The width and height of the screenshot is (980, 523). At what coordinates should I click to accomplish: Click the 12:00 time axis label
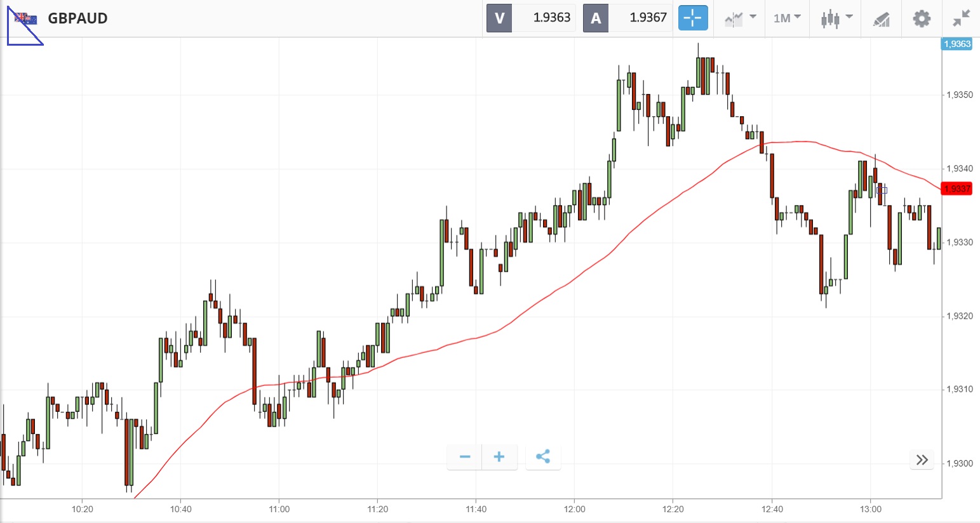coord(574,509)
